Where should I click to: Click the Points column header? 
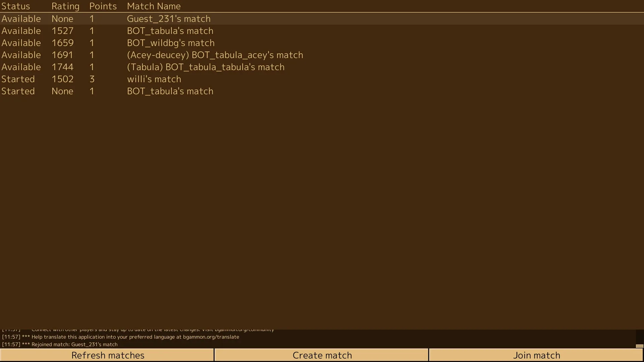coord(103,6)
